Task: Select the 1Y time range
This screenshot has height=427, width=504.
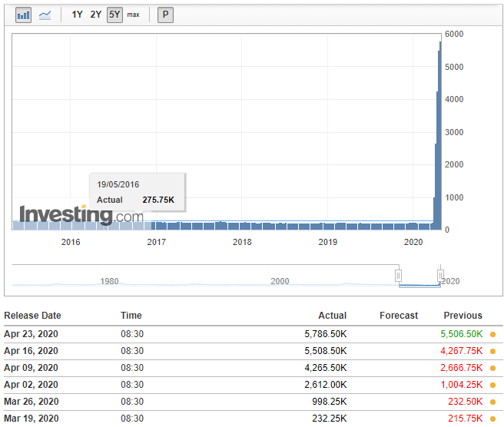Action: (77, 15)
